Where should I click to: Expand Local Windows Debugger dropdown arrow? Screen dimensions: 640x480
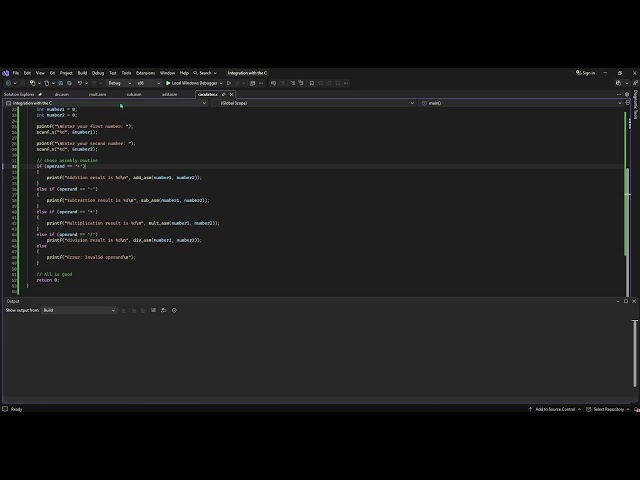pyautogui.click(x=221, y=83)
